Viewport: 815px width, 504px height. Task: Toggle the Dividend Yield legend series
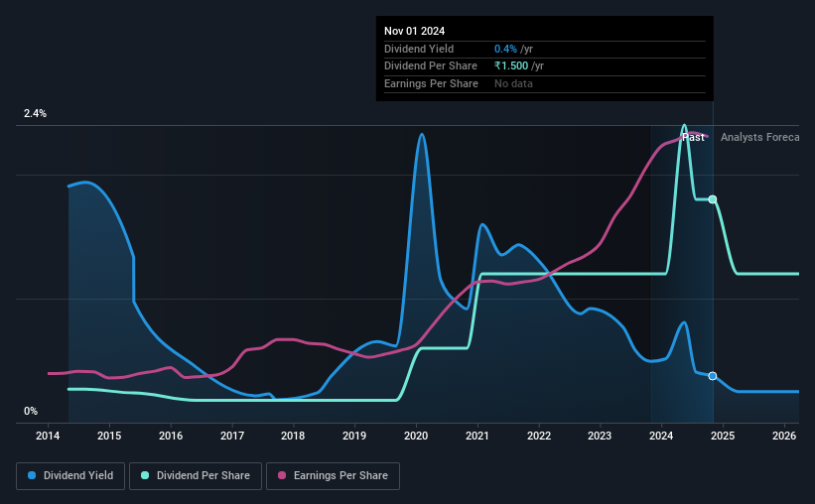[x=70, y=476]
